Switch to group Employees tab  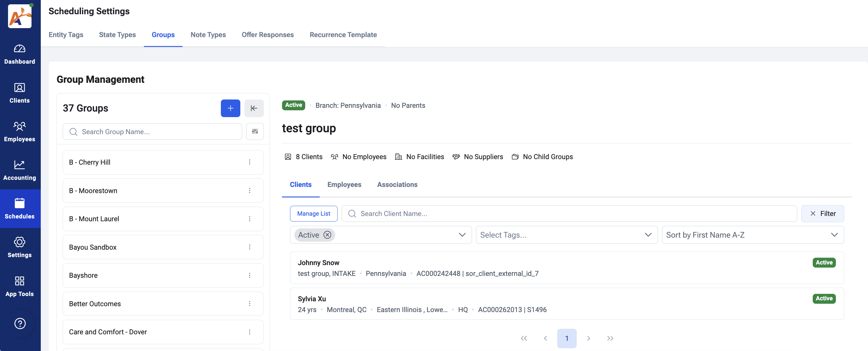(x=344, y=184)
